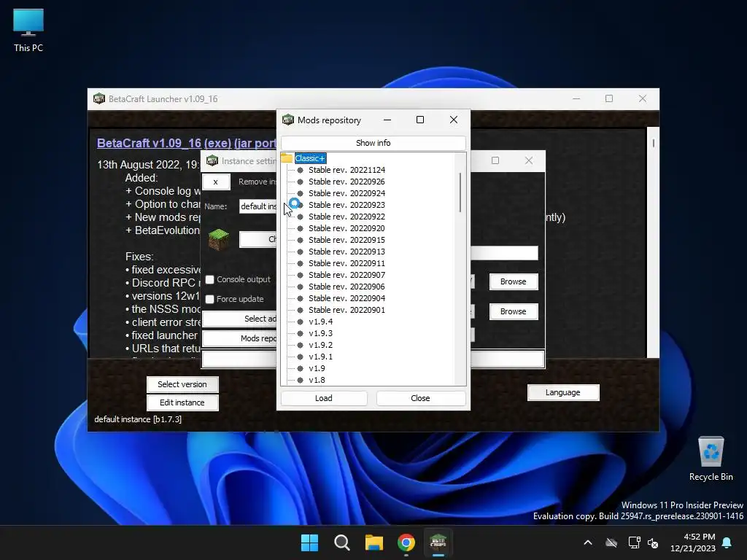The image size is (747, 560).
Task: Close the Instance settings window
Action: click(529, 161)
